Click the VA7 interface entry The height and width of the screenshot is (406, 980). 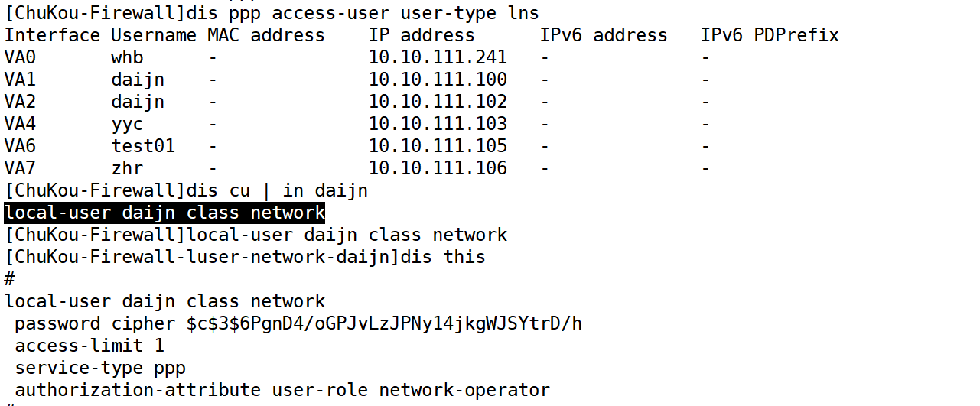click(x=20, y=168)
